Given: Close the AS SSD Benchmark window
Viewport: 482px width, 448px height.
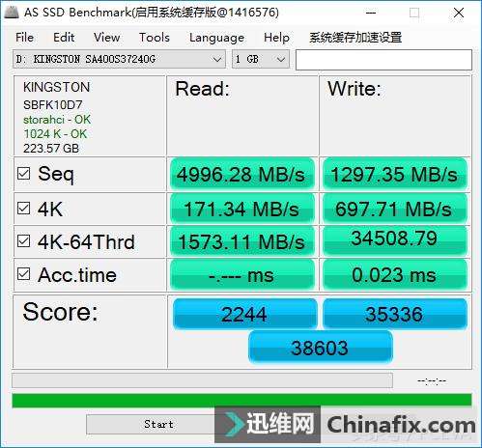Looking at the screenshot, I should pos(459,13).
